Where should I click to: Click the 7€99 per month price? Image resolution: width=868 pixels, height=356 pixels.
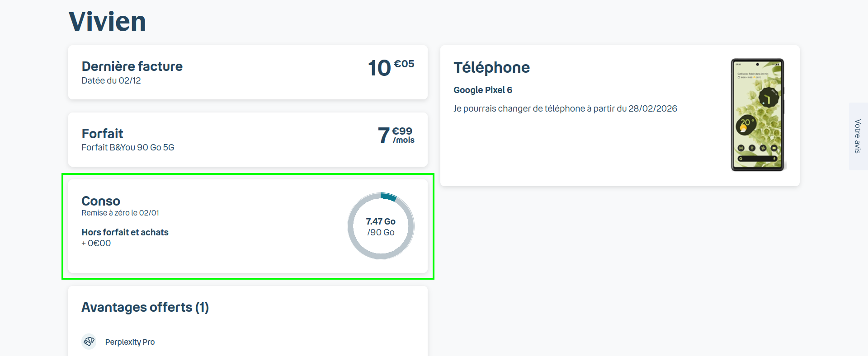click(x=396, y=135)
